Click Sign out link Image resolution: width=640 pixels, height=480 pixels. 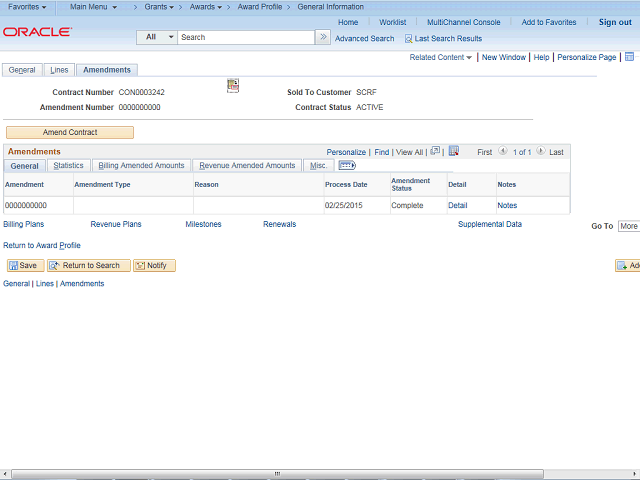615,22
